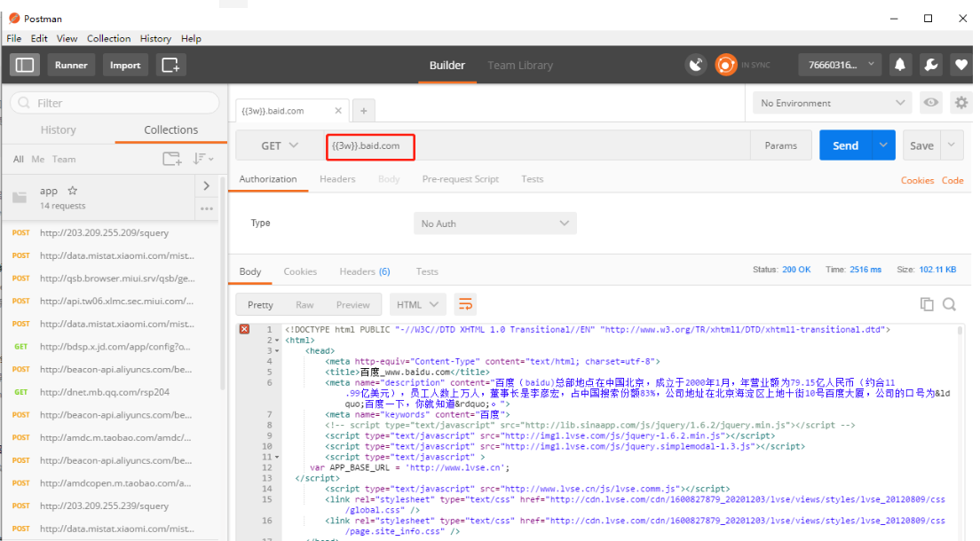Open the No Environment dropdown
Screen dimensions: 980x541
point(832,103)
